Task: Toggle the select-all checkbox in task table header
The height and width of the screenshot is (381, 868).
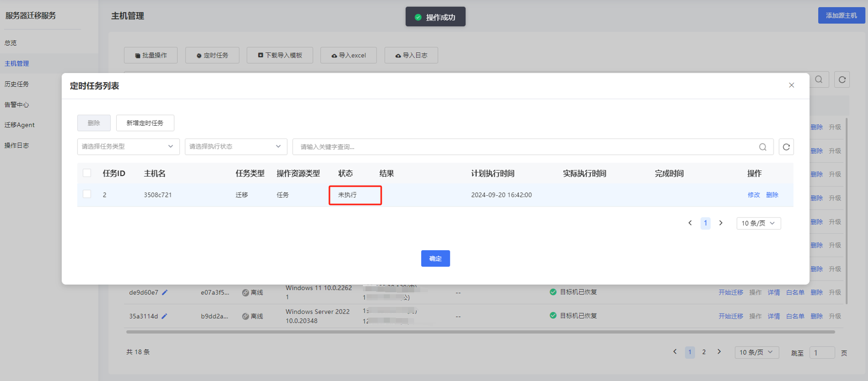Action: point(87,173)
